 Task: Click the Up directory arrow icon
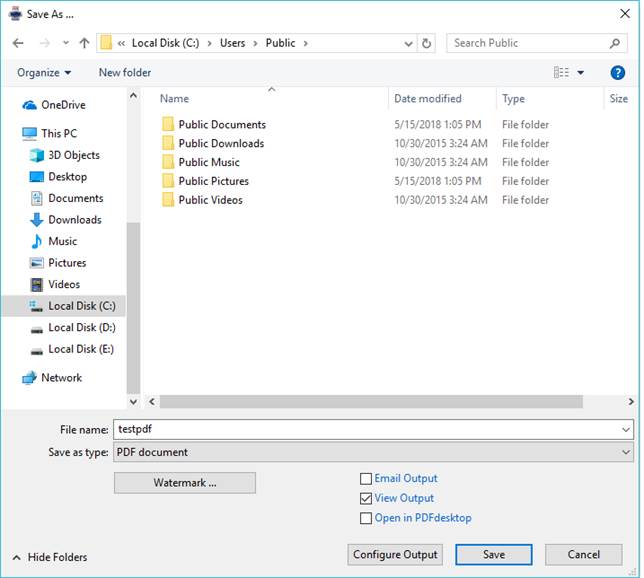(84, 44)
